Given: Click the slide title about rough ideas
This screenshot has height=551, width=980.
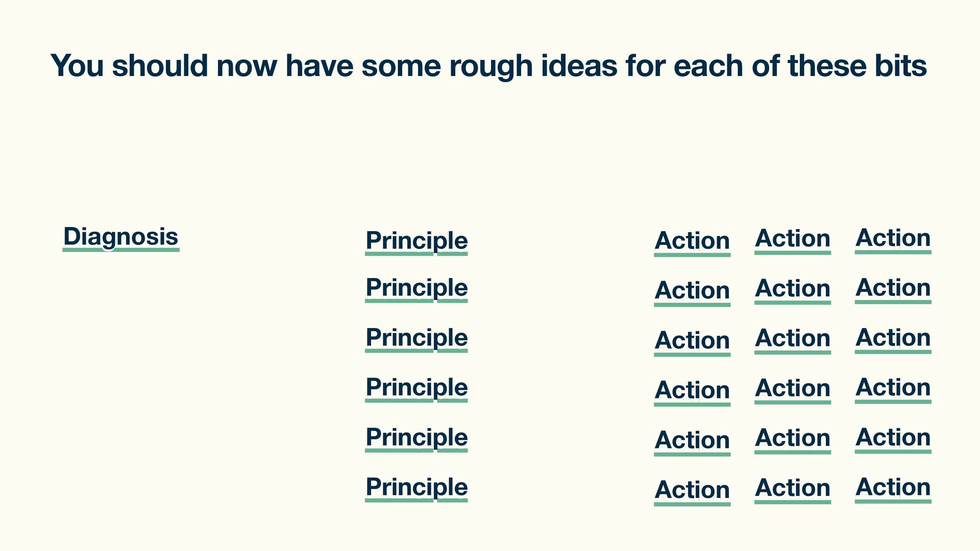Looking at the screenshot, I should [x=488, y=66].
